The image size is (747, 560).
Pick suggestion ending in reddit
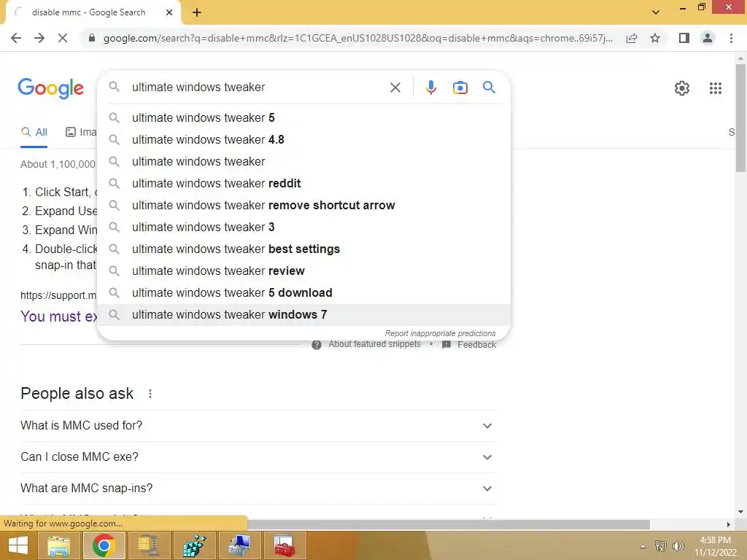click(x=303, y=183)
